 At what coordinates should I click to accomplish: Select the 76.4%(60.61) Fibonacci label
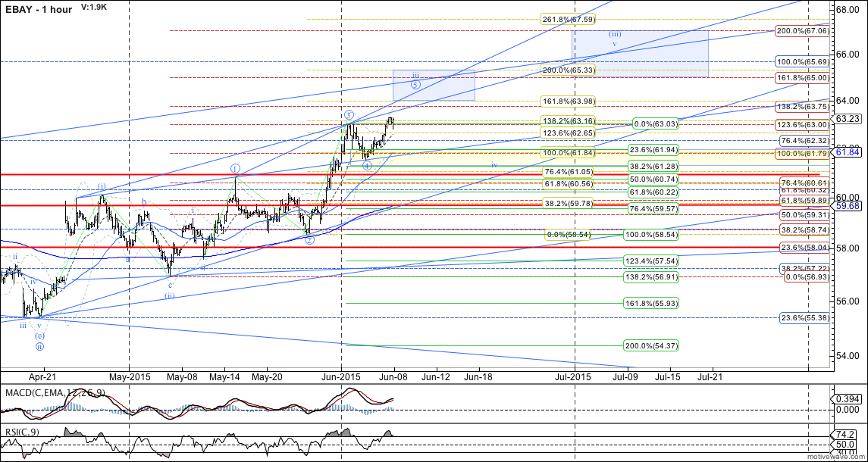tap(805, 183)
